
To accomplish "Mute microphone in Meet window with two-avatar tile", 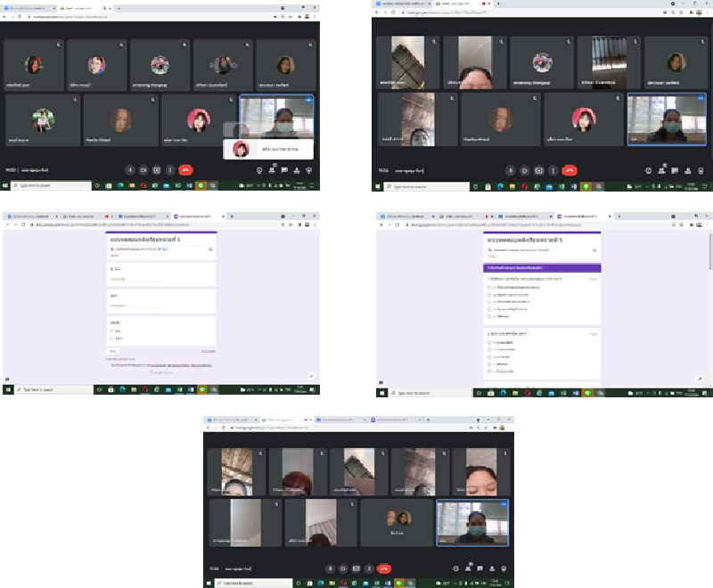I will tap(329, 567).
